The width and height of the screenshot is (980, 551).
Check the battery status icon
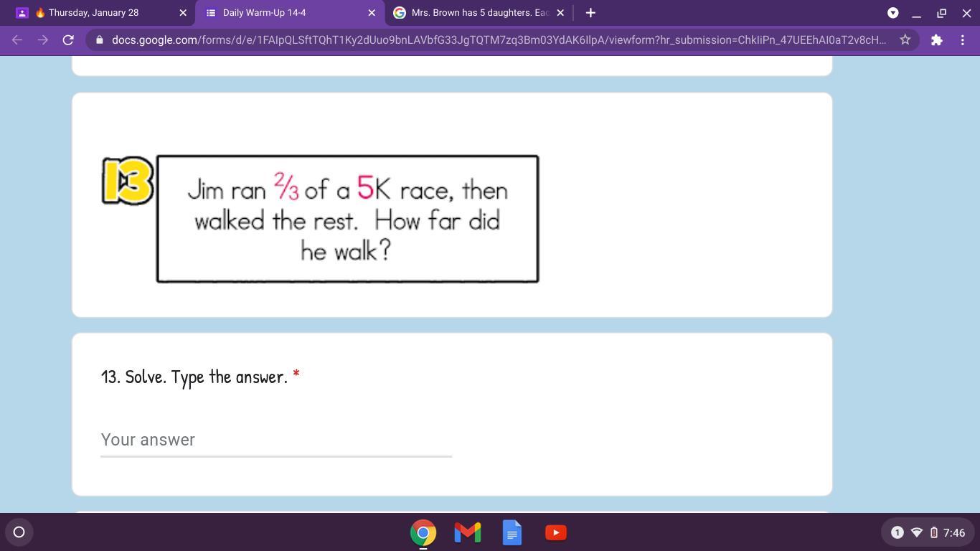click(x=934, y=532)
